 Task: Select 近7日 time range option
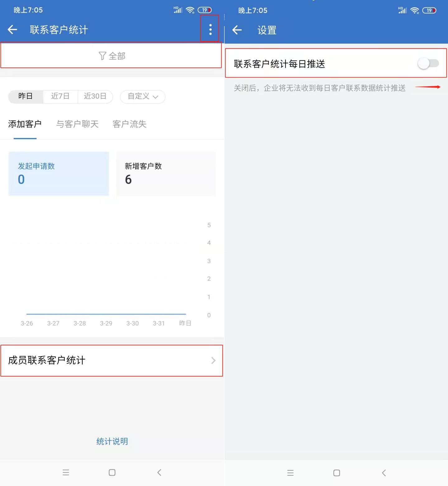tap(60, 96)
